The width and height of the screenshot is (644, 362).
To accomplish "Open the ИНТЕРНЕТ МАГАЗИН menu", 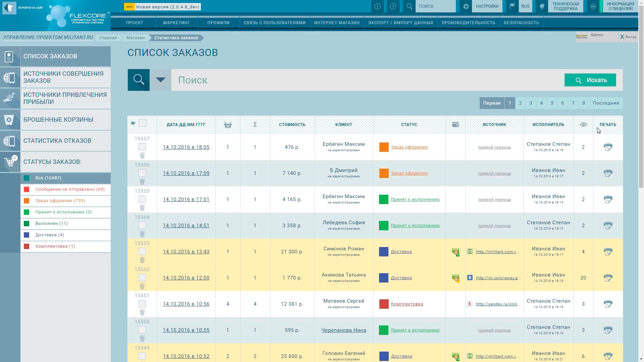I will coord(337,23).
